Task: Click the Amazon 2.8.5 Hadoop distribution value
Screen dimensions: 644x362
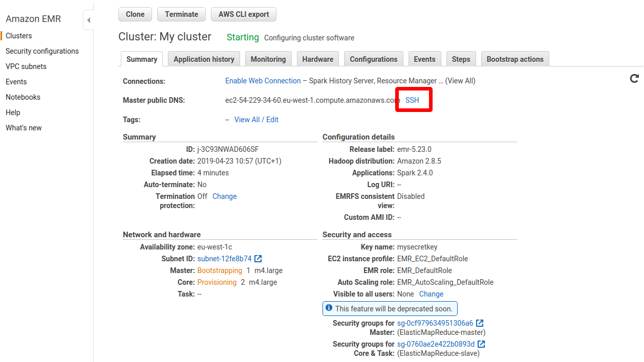Action: (419, 161)
